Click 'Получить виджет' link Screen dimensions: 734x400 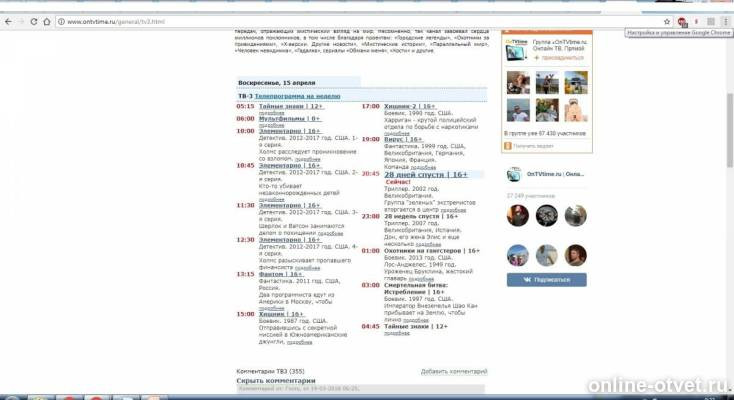[533, 146]
